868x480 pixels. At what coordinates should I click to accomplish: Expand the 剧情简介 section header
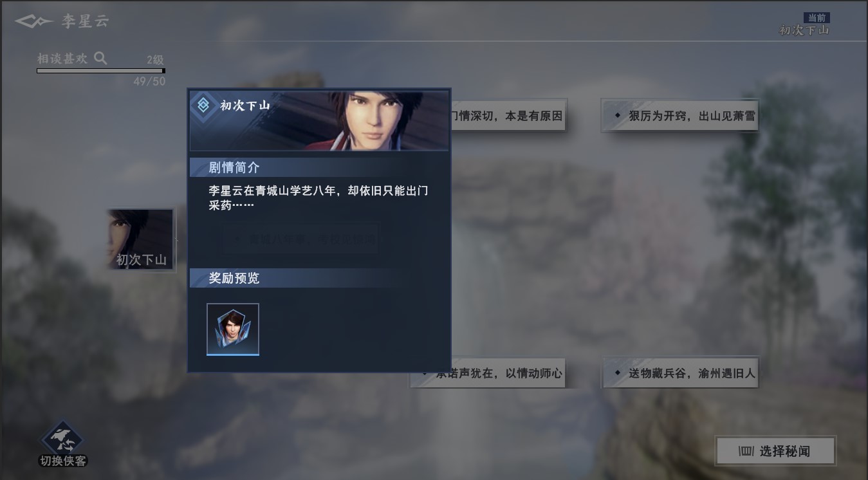click(x=319, y=167)
